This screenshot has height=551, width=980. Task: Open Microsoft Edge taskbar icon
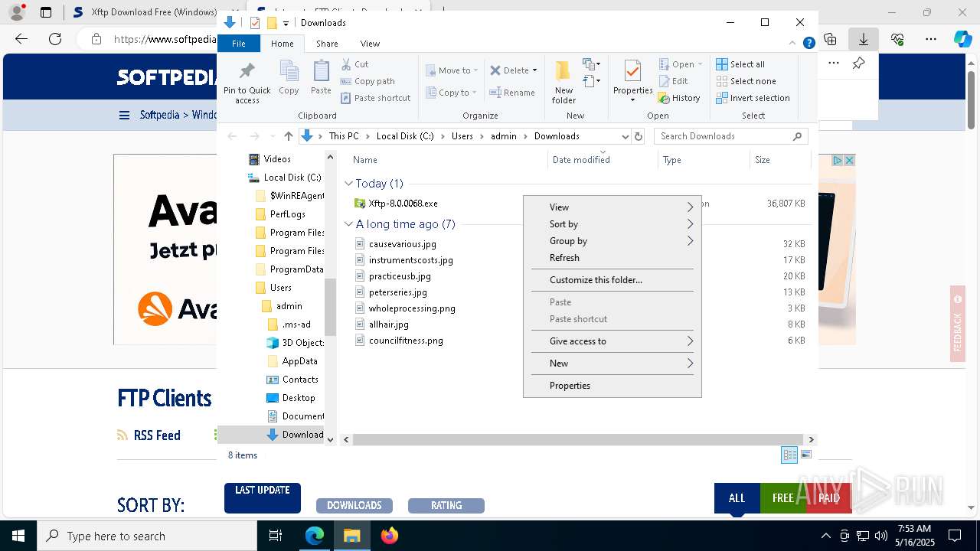point(315,536)
